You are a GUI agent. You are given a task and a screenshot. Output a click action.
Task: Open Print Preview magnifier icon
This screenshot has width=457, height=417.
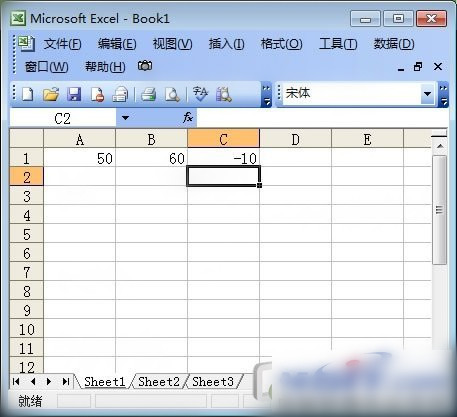point(172,95)
